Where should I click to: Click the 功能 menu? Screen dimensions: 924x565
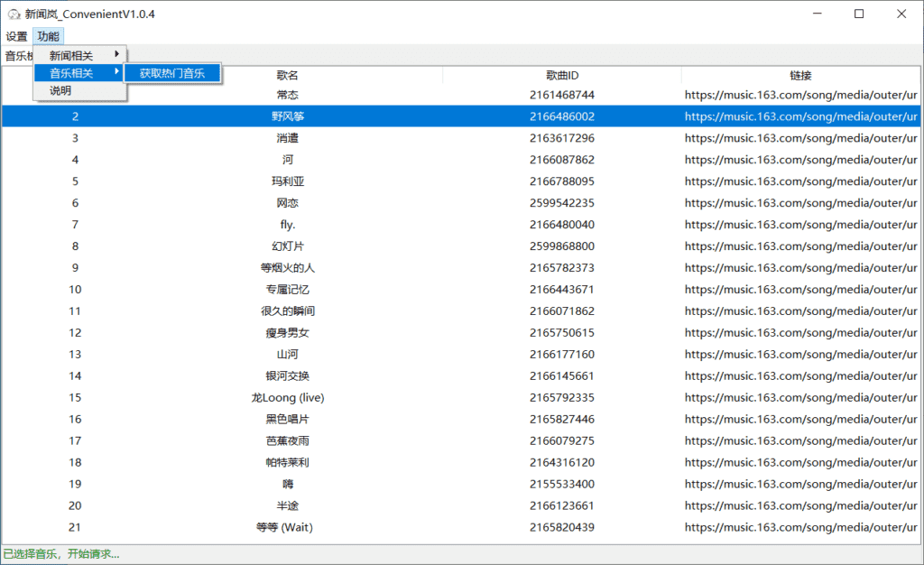pyautogui.click(x=48, y=36)
